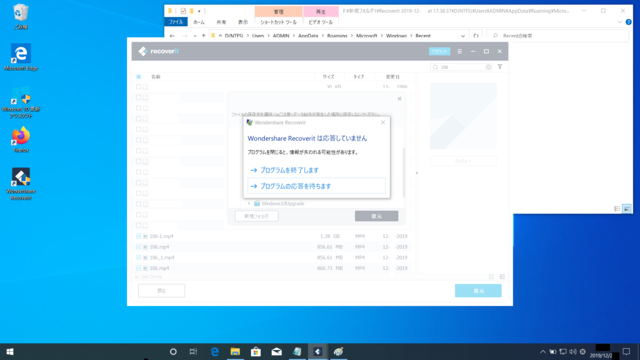Image resolution: width=640 pixels, height=360 pixels.
Task: Open the Recoverit filter icon
Action: pos(500,67)
